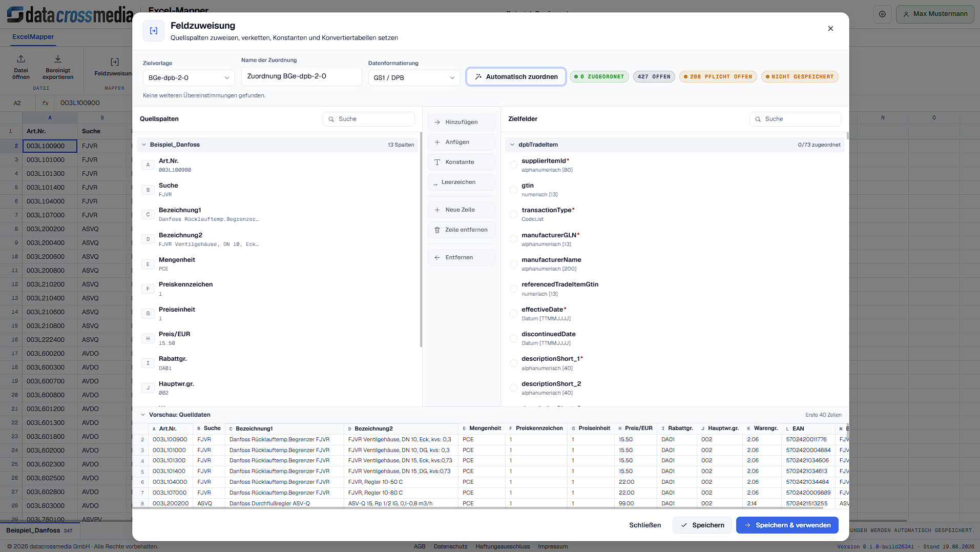Select the Mengenheit source column row
Screen dimensions: 980x552
[x=278, y=264]
